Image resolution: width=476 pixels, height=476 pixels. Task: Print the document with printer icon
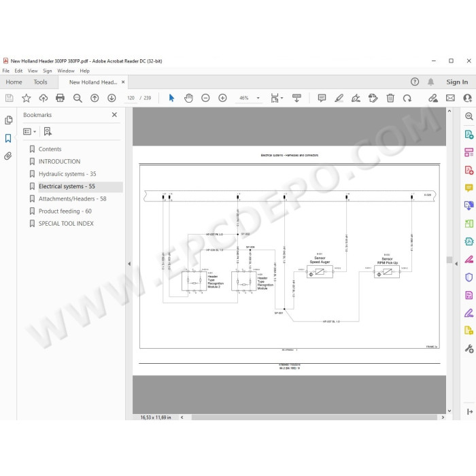[x=60, y=98]
